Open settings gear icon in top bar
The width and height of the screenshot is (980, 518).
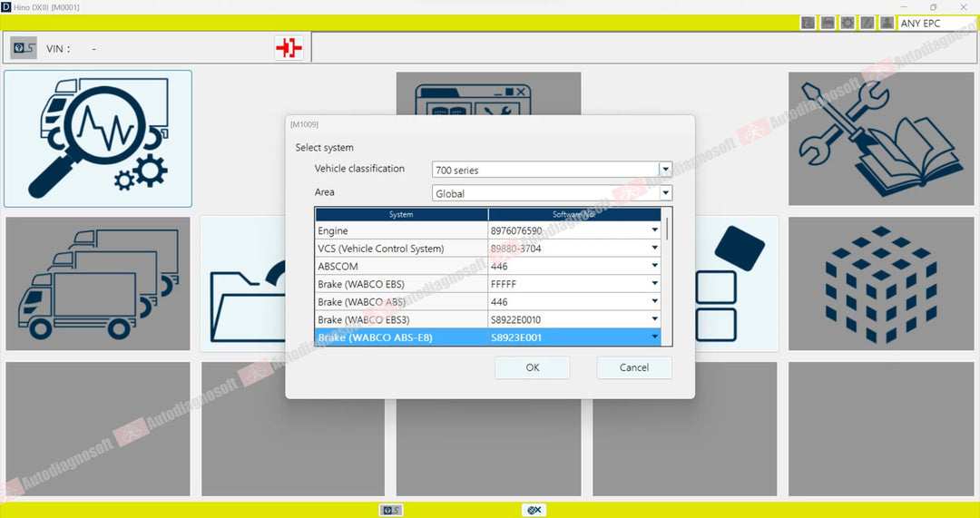[x=848, y=23]
